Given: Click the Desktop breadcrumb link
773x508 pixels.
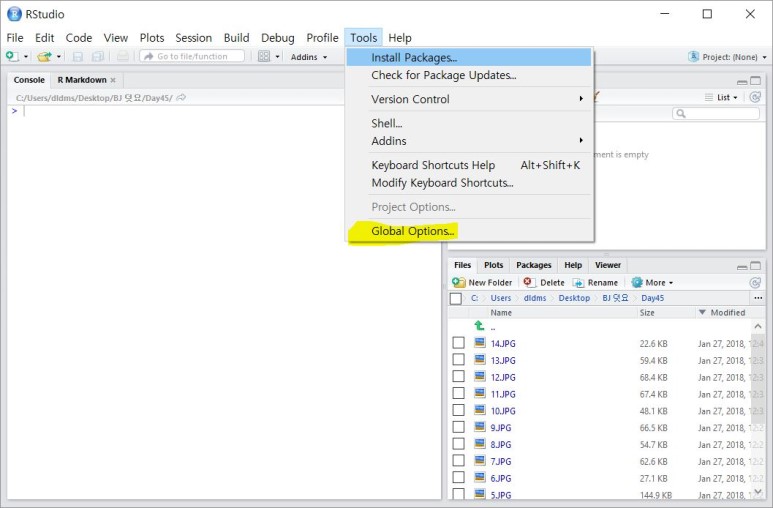Looking at the screenshot, I should 574,298.
